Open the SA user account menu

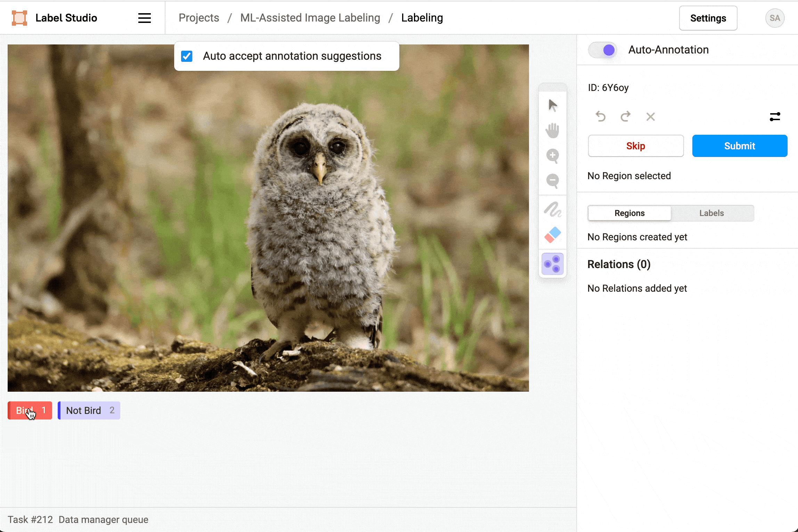[775, 18]
